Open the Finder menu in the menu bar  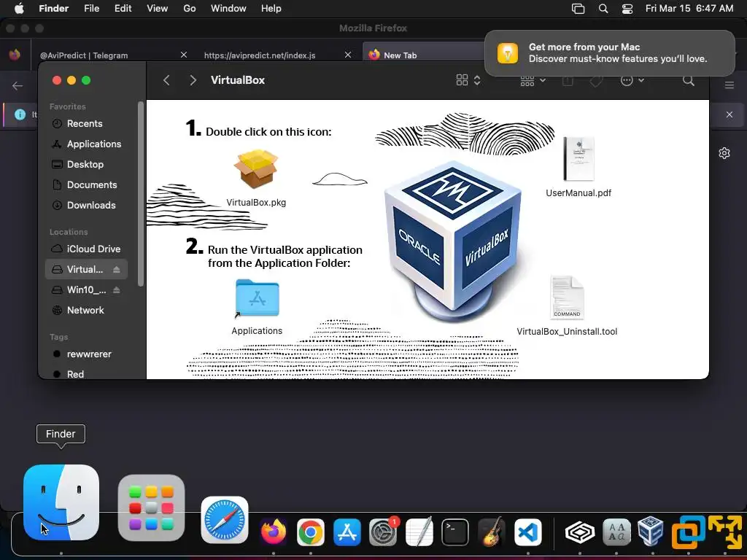(x=53, y=8)
